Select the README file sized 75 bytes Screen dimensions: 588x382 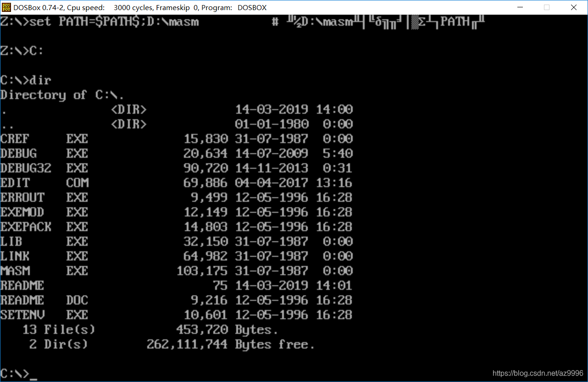tap(22, 286)
